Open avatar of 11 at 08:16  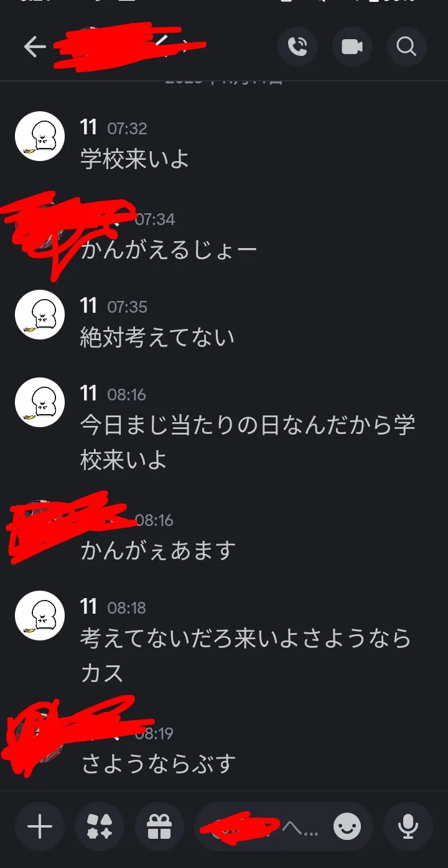point(40,402)
